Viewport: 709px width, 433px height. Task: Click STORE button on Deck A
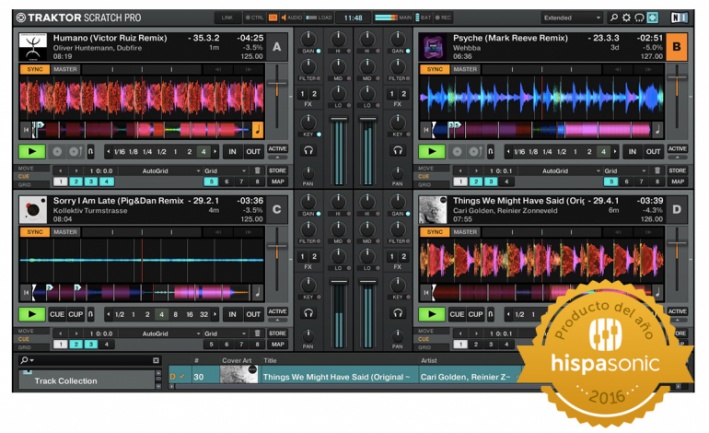click(277, 170)
